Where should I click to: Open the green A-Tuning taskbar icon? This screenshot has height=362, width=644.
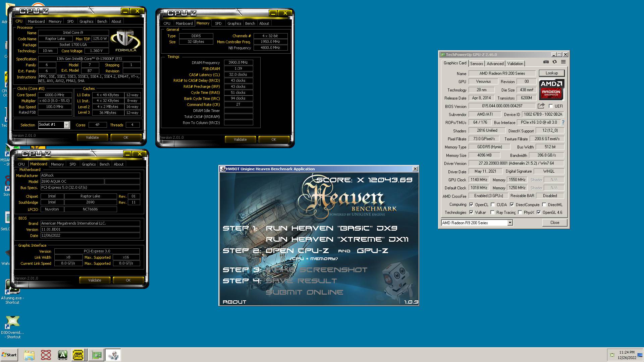coord(63,355)
